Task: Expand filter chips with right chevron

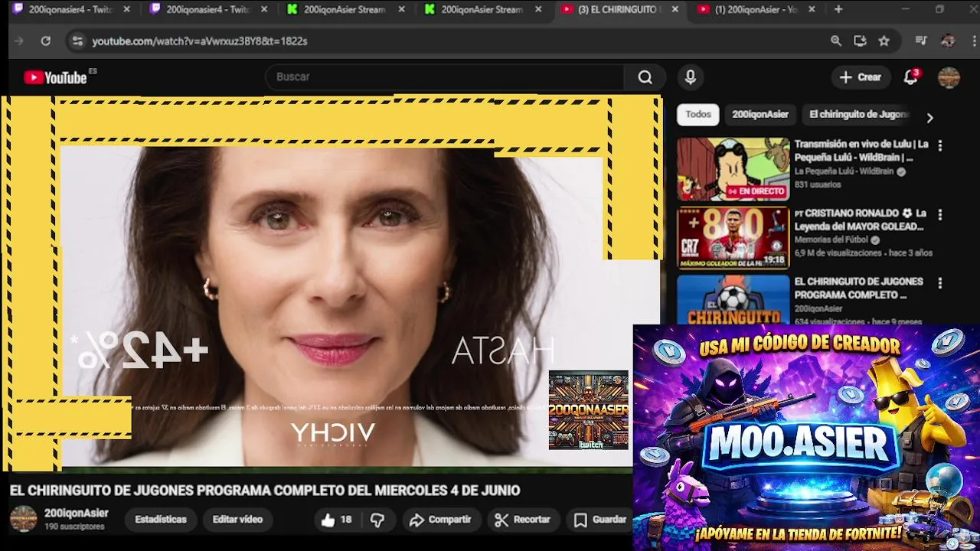Action: [x=929, y=118]
